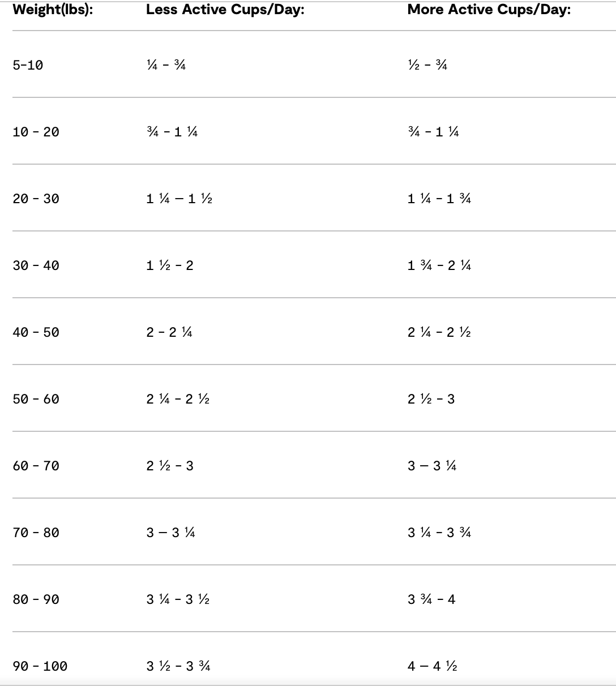Click Less Active value for 5-10 lbs
This screenshot has height=686, width=616.
click(166, 65)
